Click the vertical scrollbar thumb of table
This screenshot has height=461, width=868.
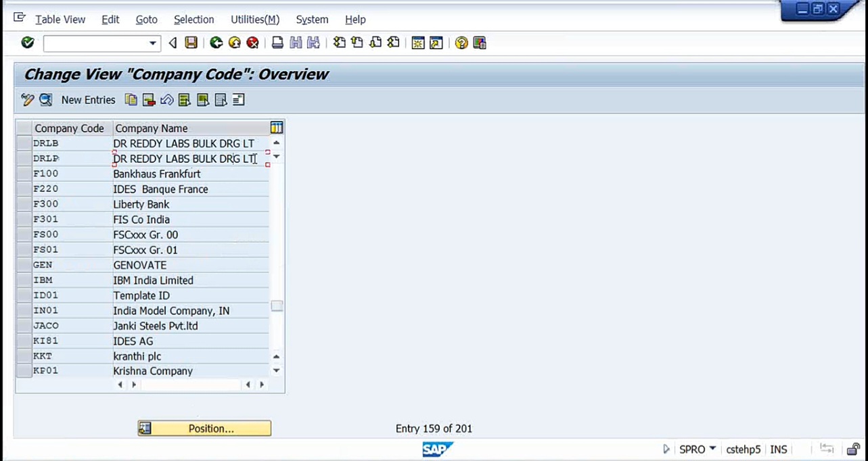(277, 306)
